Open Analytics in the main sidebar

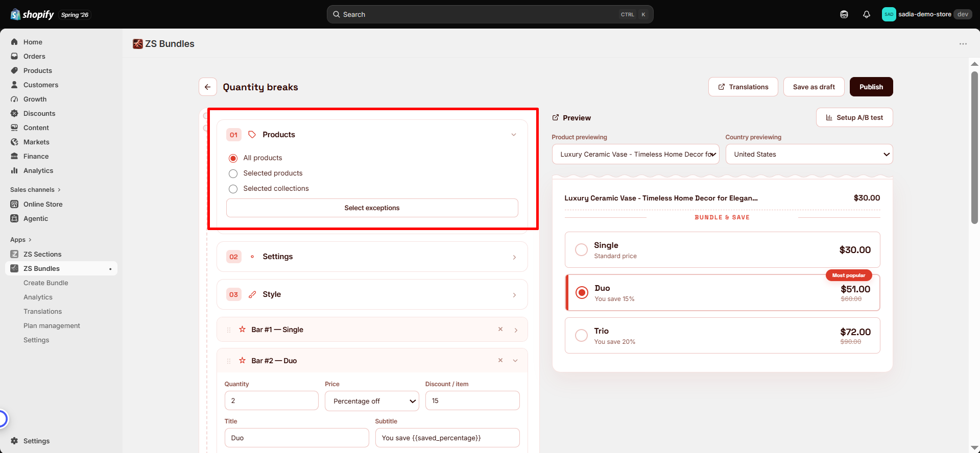[38, 170]
